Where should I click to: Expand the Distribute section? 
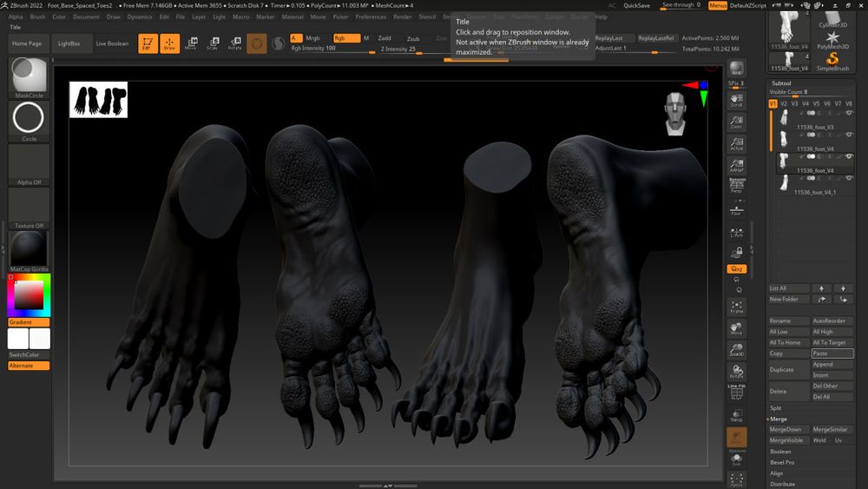782,484
